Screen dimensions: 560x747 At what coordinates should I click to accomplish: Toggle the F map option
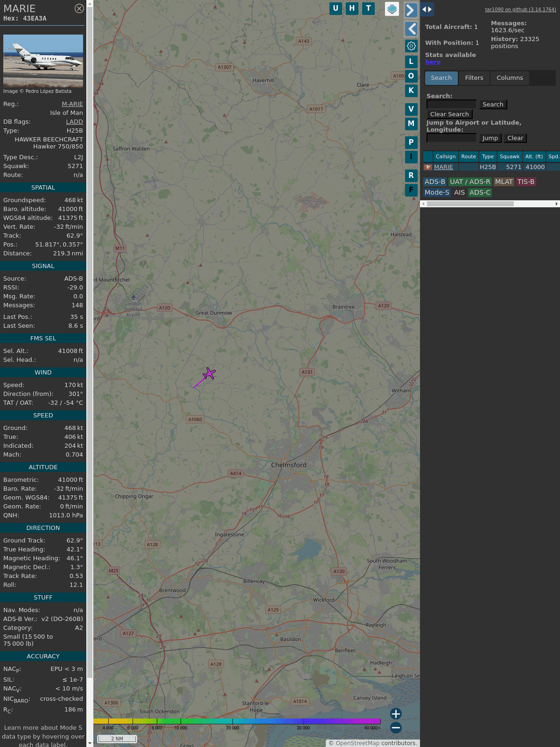411,190
